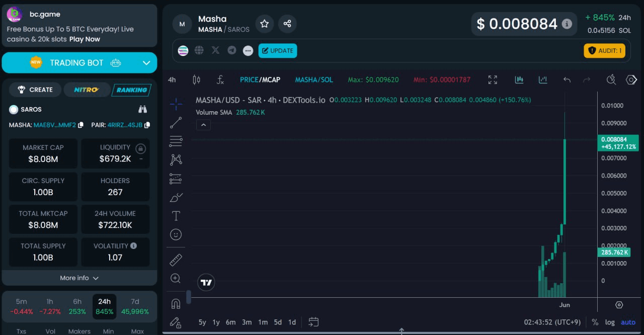Open the UTC+9 time zone menu
Image resolution: width=644 pixels, height=335 pixels.
tap(552, 322)
